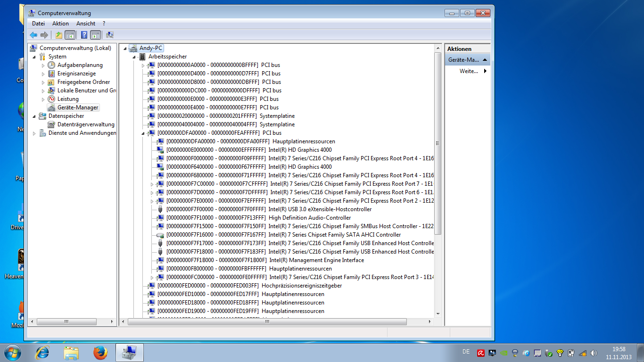Open Datenträgerverwaltung in the tree
Image resolution: width=644 pixels, height=362 pixels.
click(86, 124)
